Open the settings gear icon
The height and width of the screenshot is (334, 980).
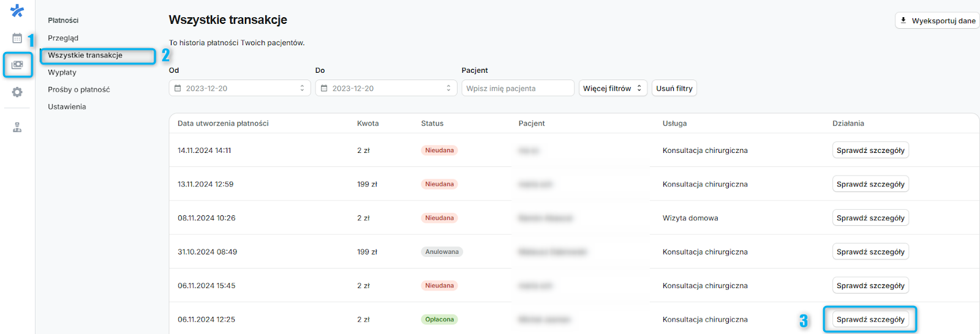point(17,92)
